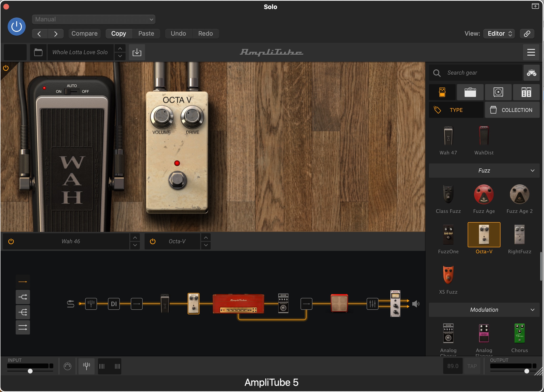This screenshot has height=392, width=544.
Task: Choose the parallel lines chain routing
Action: [x=23, y=327]
